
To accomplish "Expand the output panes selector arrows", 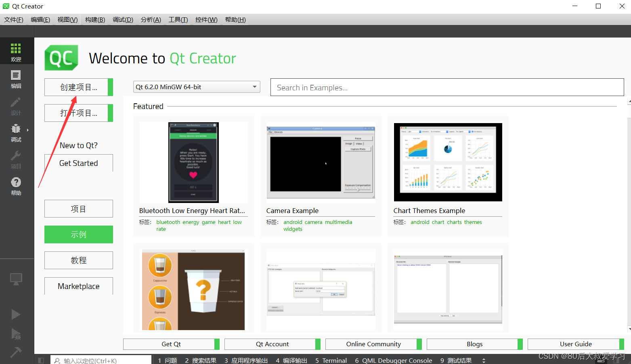I will [484, 360].
